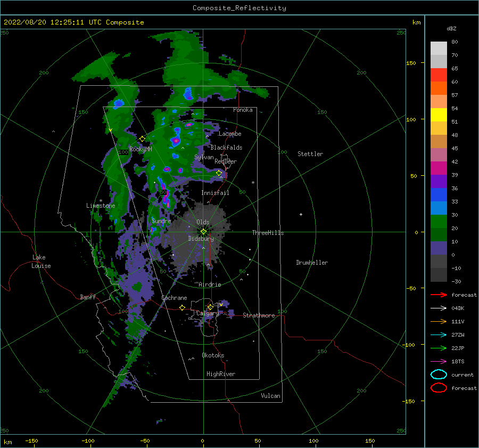Pick the cyan 27ZW arrow legend entry
This screenshot has height=448, width=479.
click(x=439, y=335)
